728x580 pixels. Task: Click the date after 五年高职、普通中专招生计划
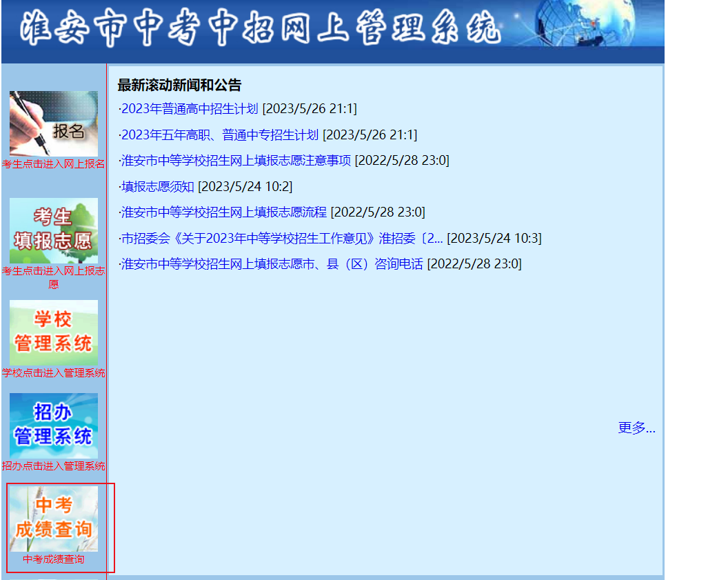tap(370, 134)
